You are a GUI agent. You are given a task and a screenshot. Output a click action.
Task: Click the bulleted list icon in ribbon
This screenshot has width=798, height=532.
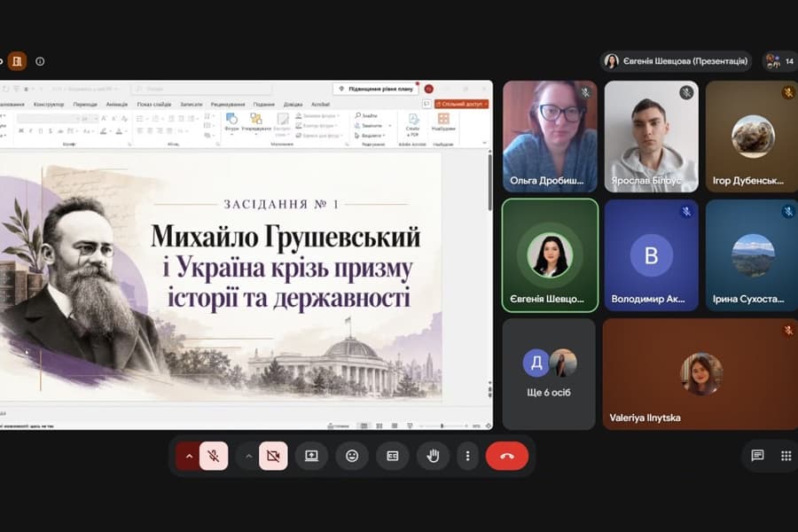[x=140, y=119]
